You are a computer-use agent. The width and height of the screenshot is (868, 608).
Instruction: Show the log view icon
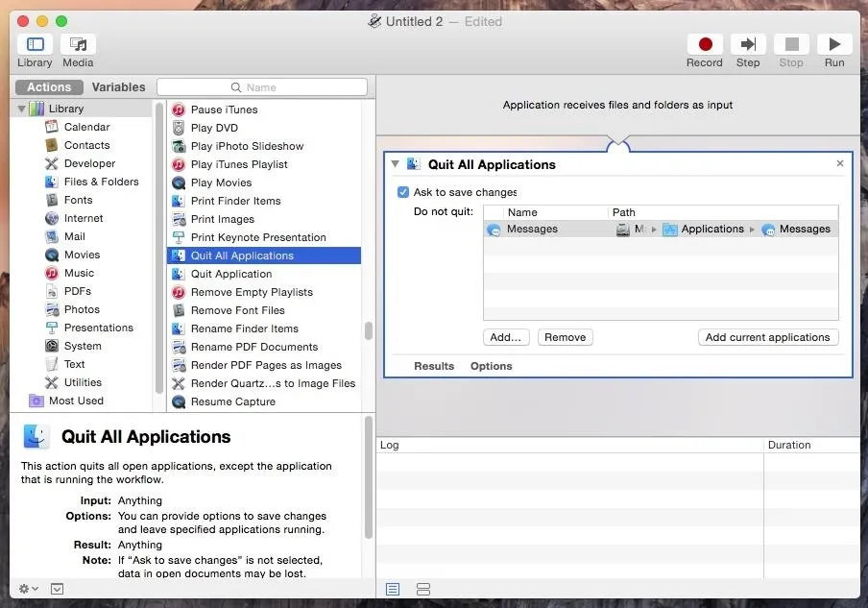click(393, 589)
